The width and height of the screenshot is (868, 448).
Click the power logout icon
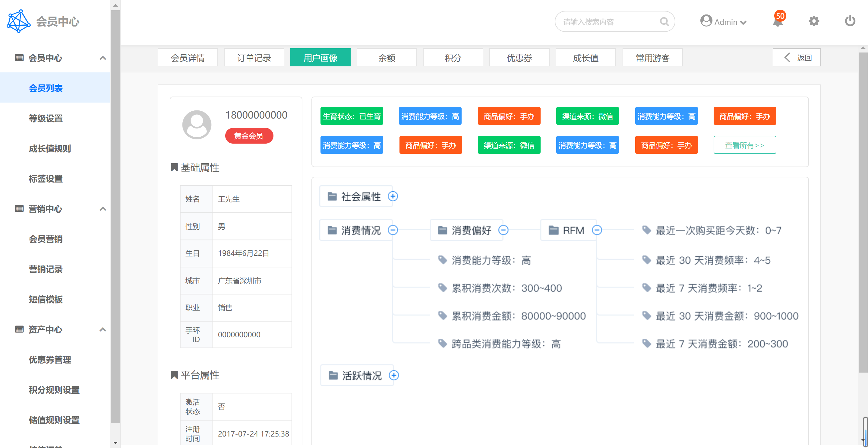[x=850, y=21]
